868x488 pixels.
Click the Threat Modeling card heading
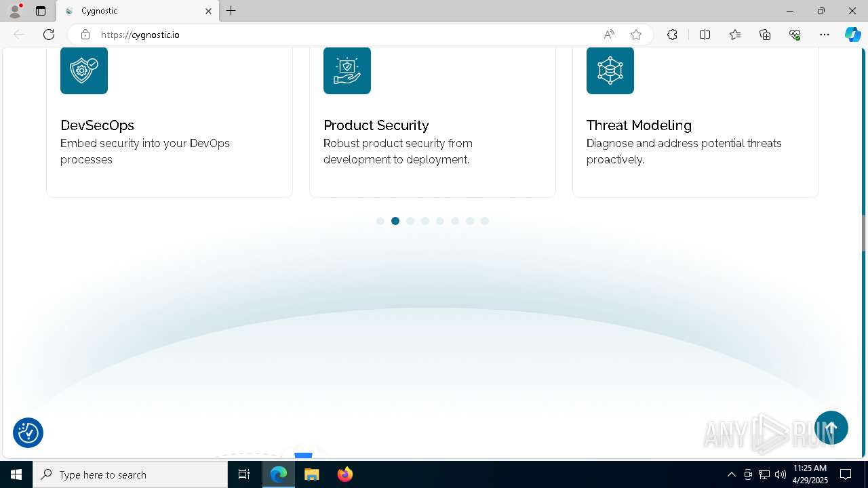[639, 125]
